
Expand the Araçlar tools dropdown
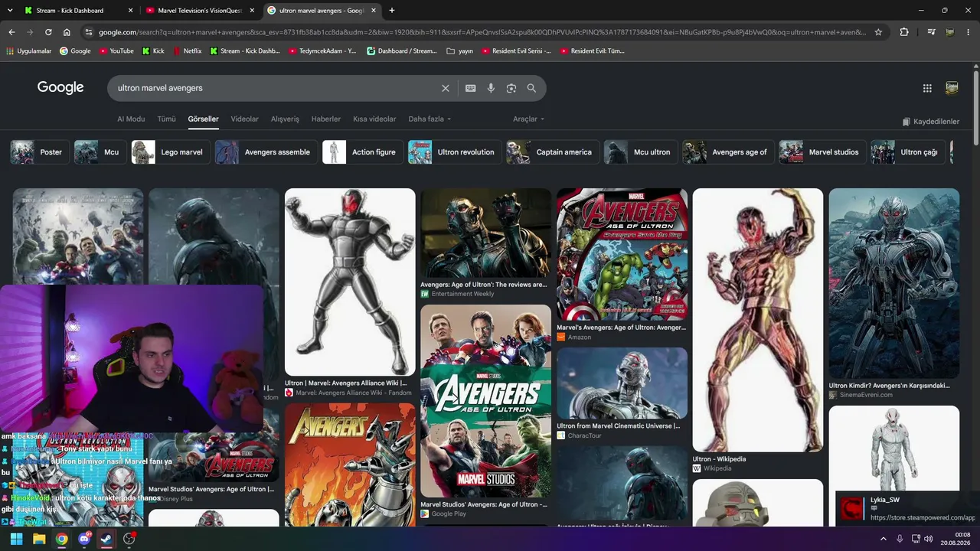(529, 119)
